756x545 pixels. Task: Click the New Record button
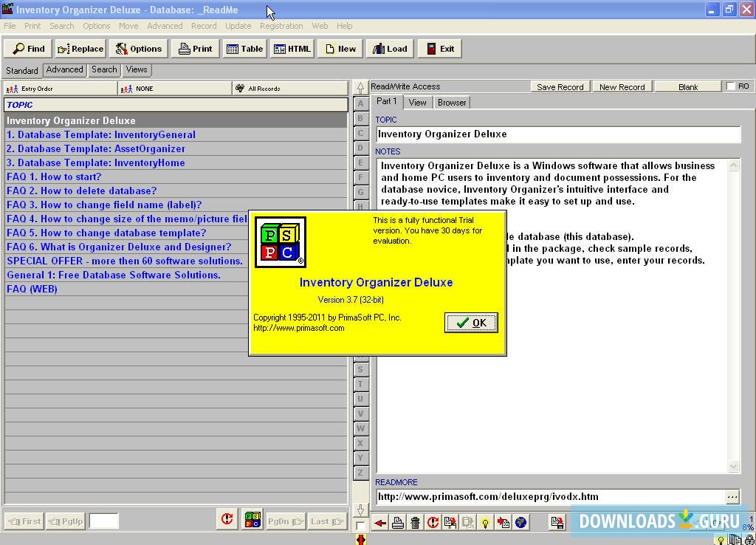[x=622, y=87]
